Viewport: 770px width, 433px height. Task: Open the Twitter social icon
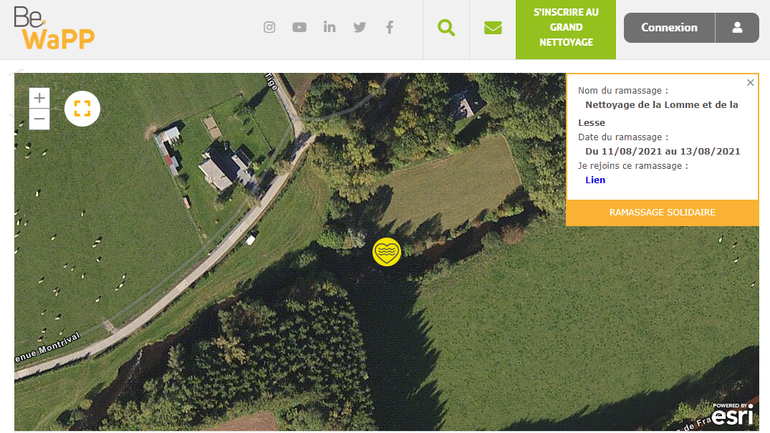coord(359,27)
